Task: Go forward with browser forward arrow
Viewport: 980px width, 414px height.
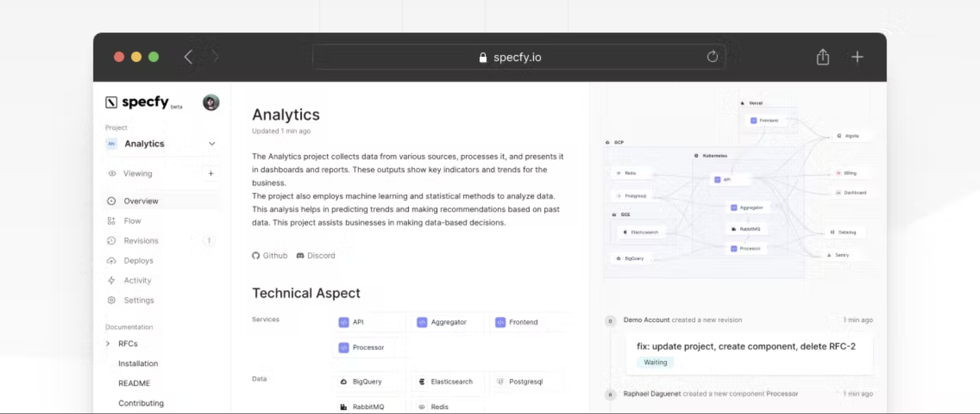Action: pyautogui.click(x=215, y=57)
